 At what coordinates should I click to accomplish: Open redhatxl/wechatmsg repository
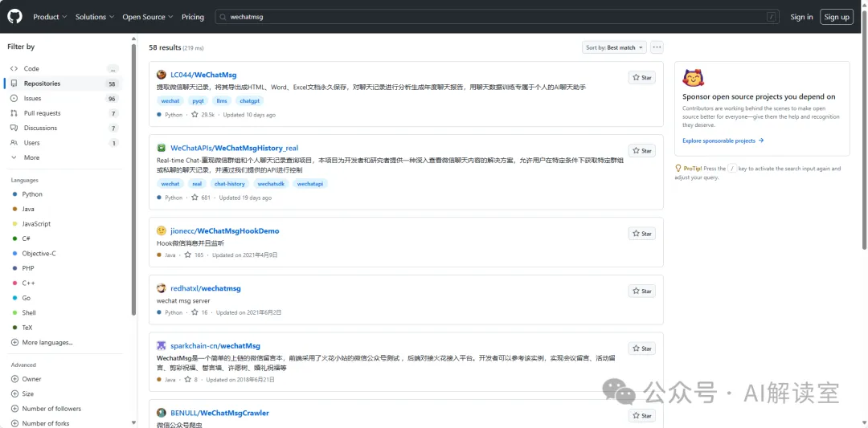(x=206, y=288)
